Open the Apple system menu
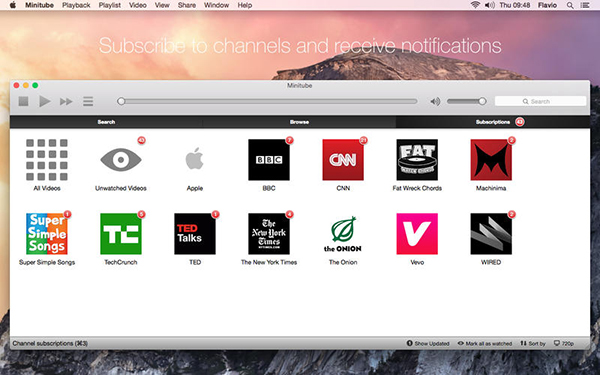The width and height of the screenshot is (600, 375). pyautogui.click(x=13, y=5)
